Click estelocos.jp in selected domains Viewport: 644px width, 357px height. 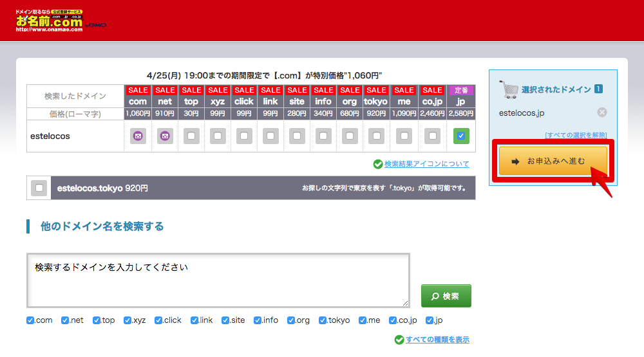(x=521, y=113)
